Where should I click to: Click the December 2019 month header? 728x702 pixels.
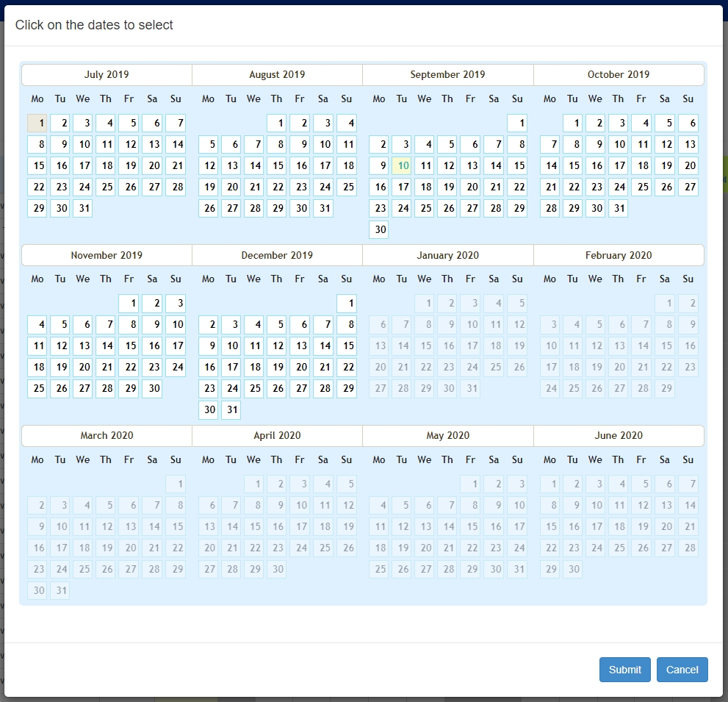(277, 255)
